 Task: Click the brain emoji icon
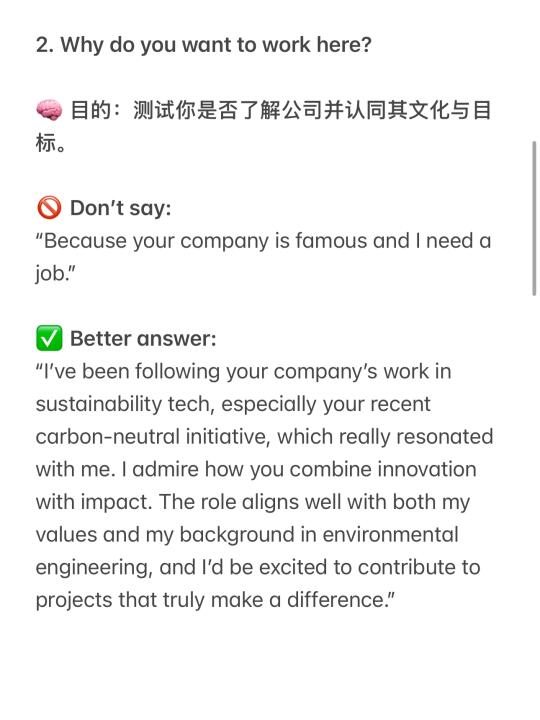coord(49,110)
